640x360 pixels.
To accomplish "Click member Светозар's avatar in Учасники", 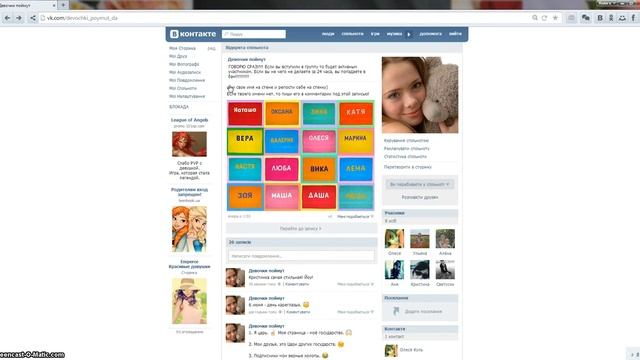I will [445, 270].
